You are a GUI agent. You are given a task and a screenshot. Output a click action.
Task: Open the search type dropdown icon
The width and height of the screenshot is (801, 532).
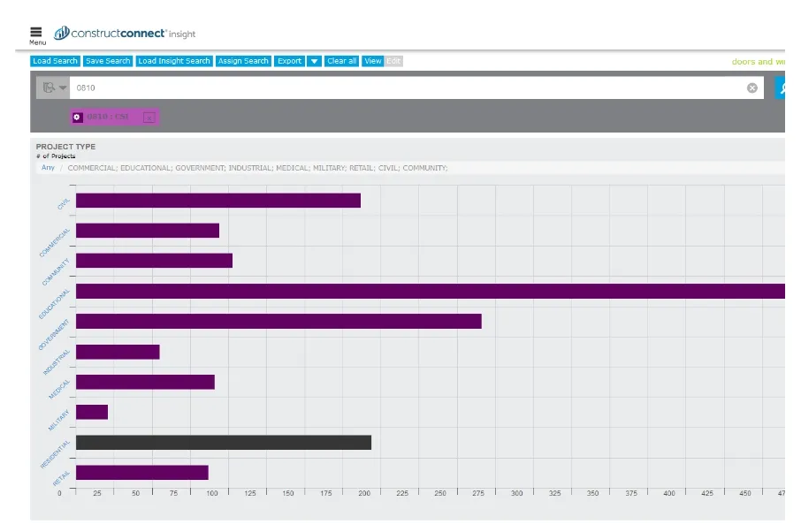click(53, 87)
